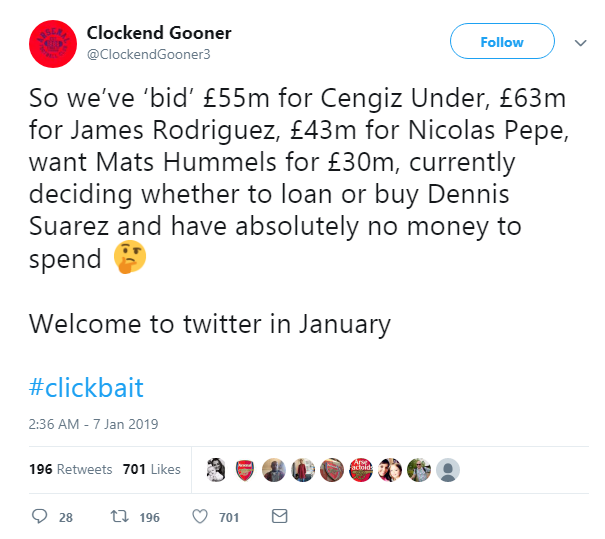Screen dimensions: 605x539
Task: Click the thinking face emoji in tweet
Action: (133, 259)
